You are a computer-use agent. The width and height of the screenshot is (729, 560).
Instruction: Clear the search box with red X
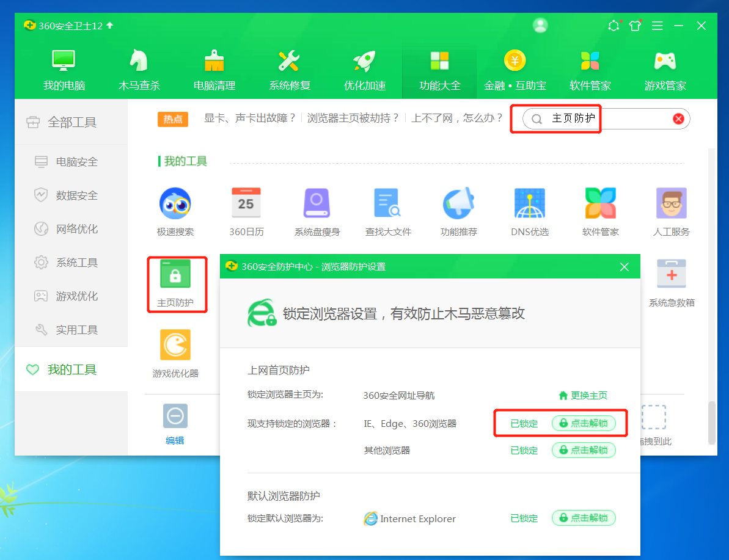(x=678, y=118)
